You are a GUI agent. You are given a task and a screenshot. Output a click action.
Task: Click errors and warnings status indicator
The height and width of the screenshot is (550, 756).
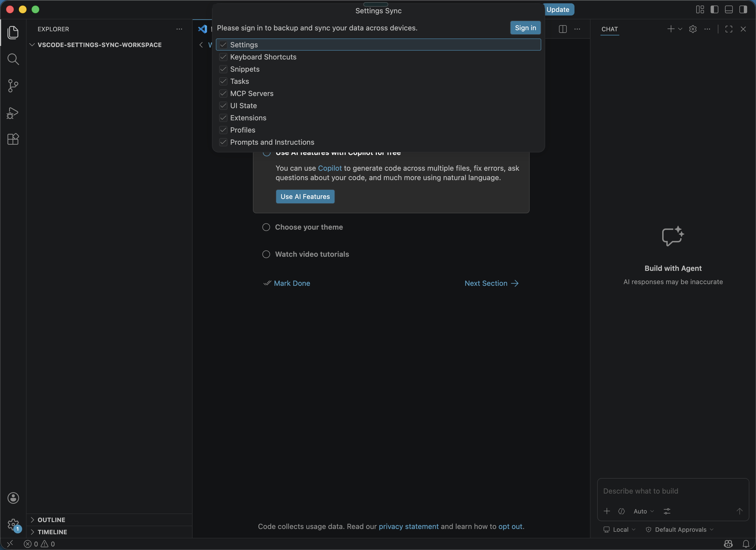tap(39, 544)
